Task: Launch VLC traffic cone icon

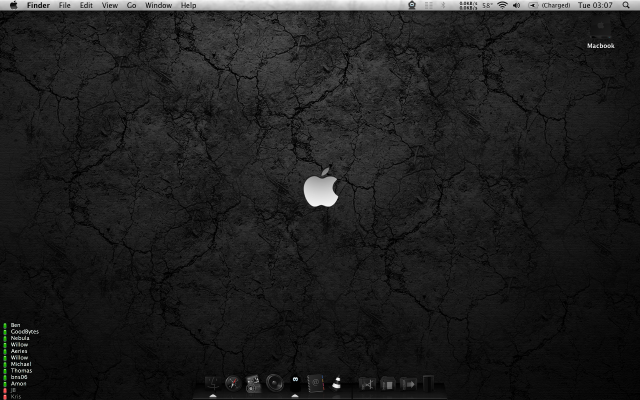Action: (337, 384)
